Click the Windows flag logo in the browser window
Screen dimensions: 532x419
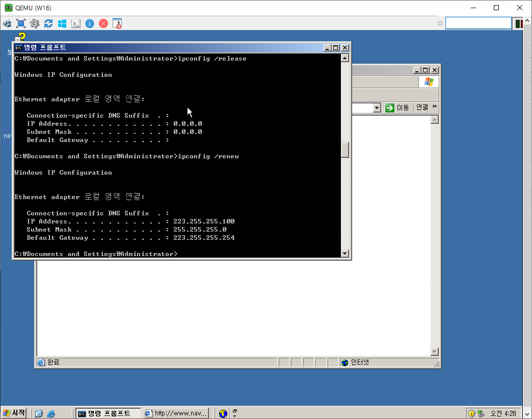[429, 81]
